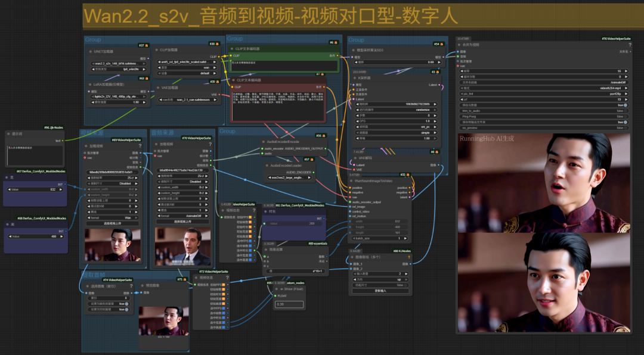The height and width of the screenshot is (355, 644).
Task: Collapse the 简易运算 node title dot
Action: [x=265, y=250]
